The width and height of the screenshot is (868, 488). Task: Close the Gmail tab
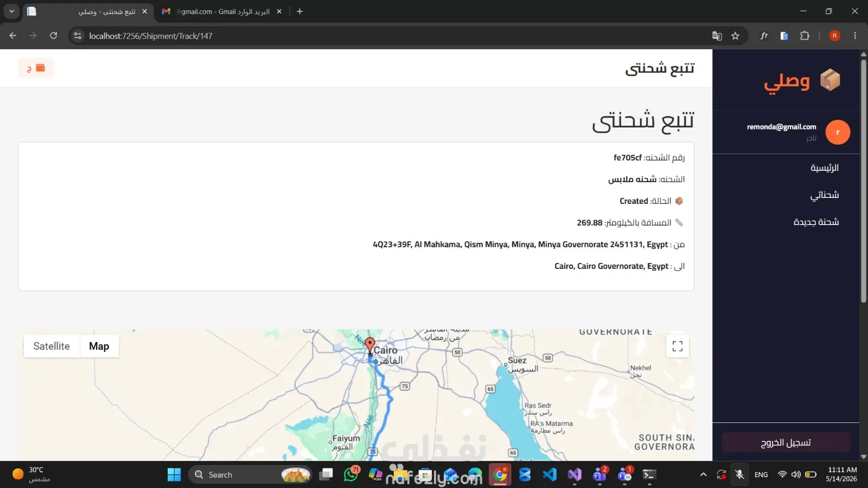pos(279,11)
